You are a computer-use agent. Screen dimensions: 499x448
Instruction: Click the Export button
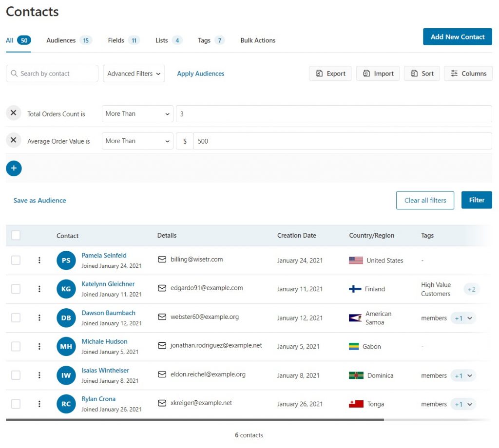click(330, 74)
